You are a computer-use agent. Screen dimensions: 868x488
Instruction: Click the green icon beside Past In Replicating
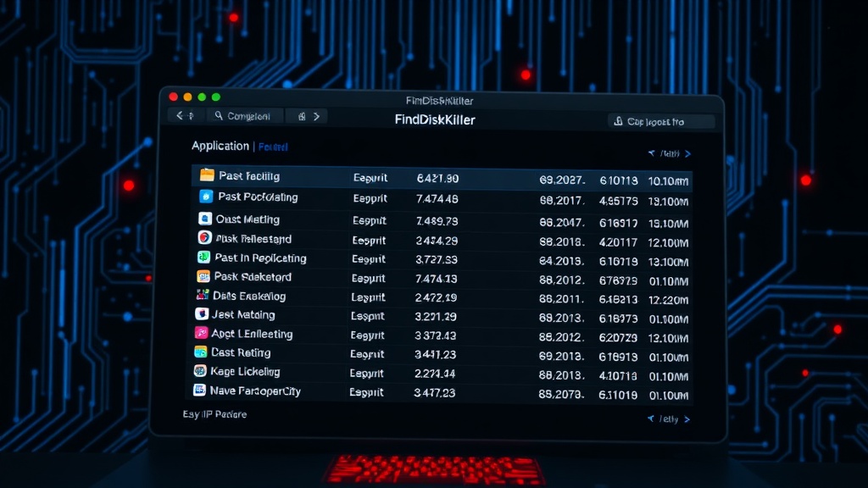[x=203, y=257]
